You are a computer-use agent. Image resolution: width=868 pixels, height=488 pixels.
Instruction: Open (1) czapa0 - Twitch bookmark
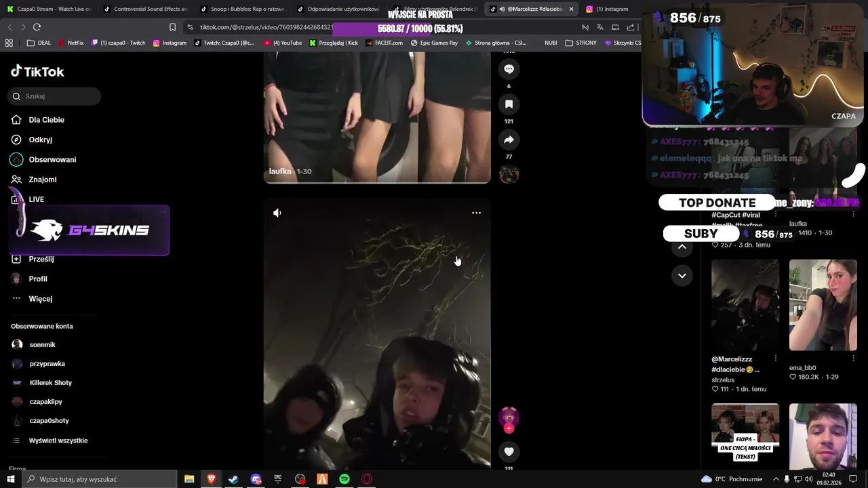click(x=118, y=43)
